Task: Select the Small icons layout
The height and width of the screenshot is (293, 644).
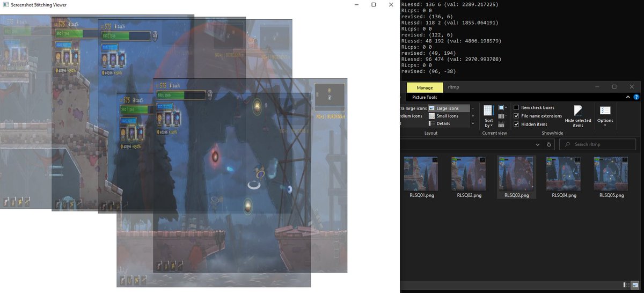Action: tap(448, 116)
